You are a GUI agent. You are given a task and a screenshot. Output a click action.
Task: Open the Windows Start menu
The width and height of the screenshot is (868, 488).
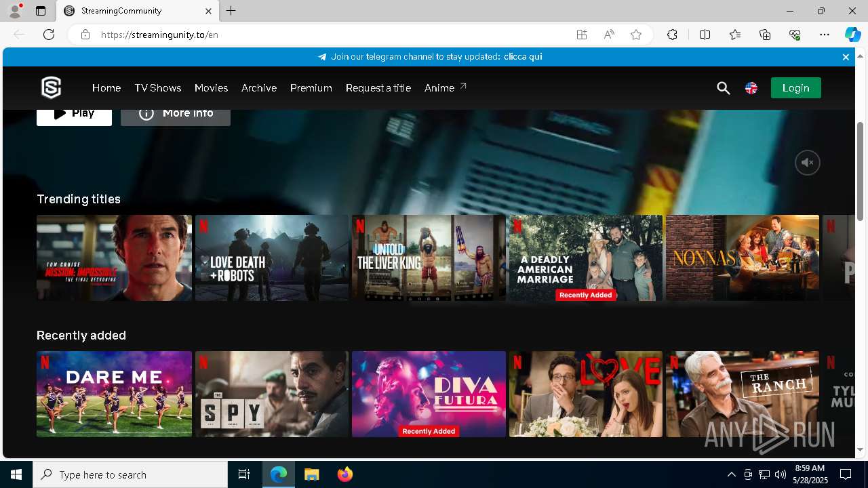[16, 474]
